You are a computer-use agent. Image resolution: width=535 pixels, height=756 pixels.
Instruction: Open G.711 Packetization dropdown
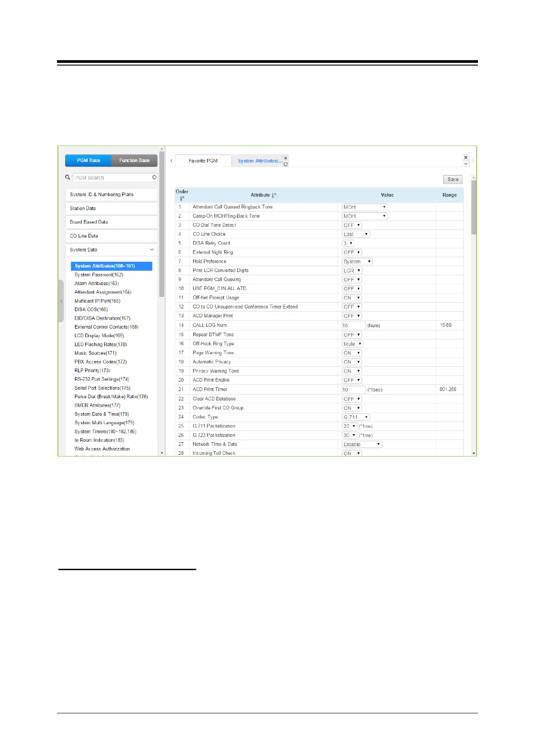coord(349,426)
